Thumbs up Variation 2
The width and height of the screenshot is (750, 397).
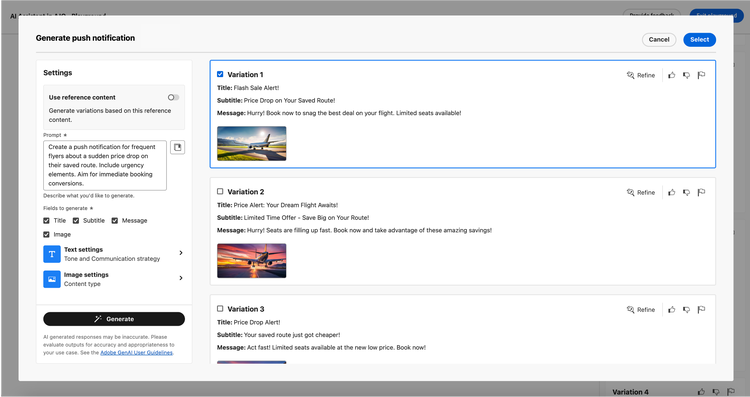pyautogui.click(x=672, y=192)
